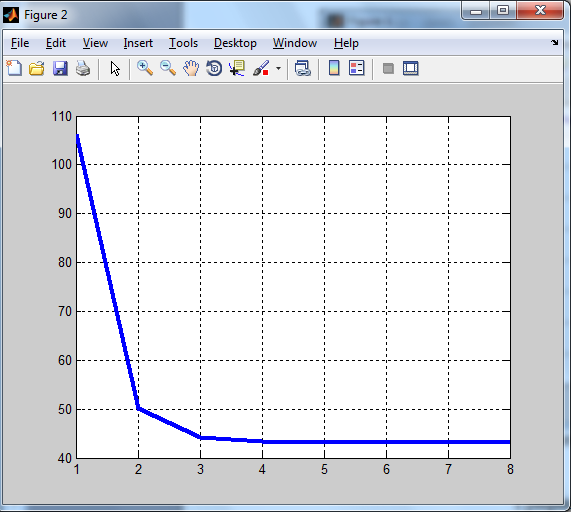Expand the Brush tool color dropdown arrow
Image resolution: width=571 pixels, height=512 pixels.
[x=279, y=68]
